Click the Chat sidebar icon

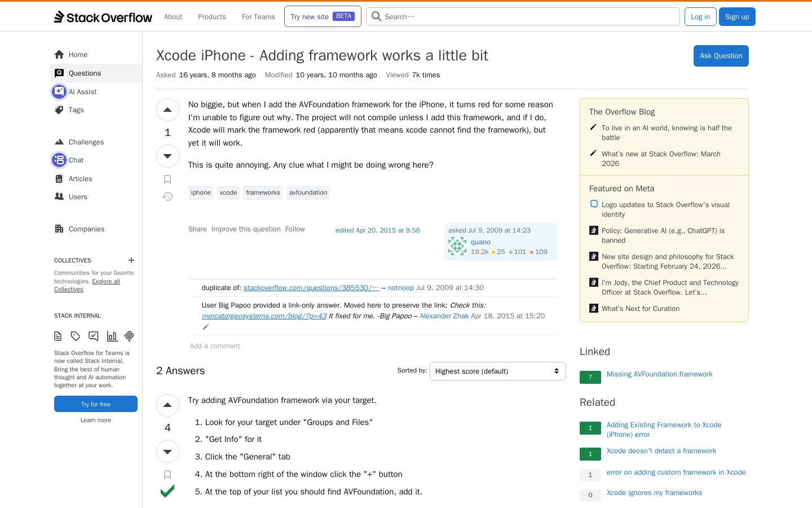(59, 160)
